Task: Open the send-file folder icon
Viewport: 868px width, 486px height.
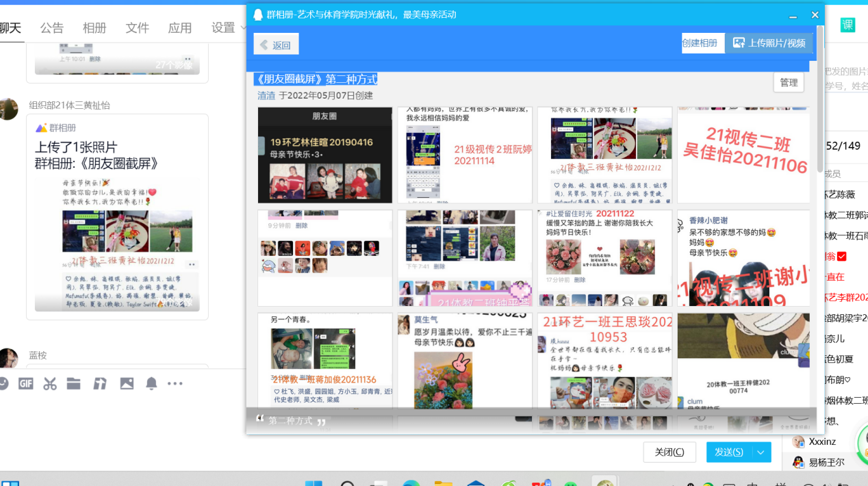Action: 74,383
